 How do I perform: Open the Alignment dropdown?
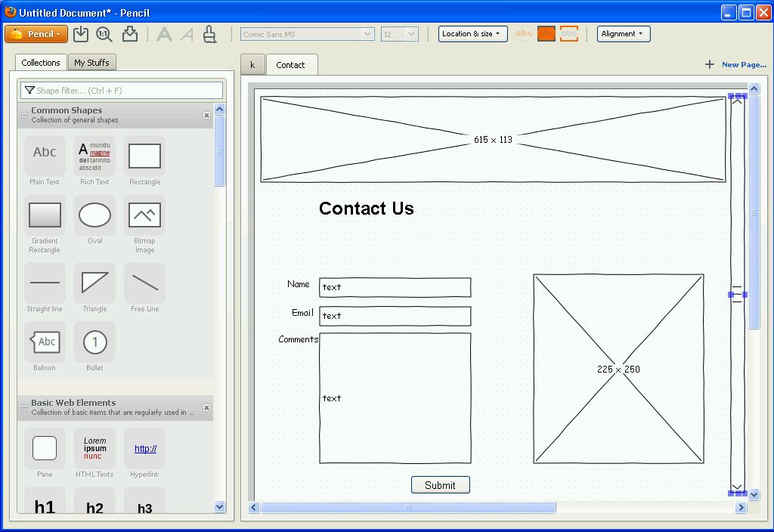coord(624,33)
